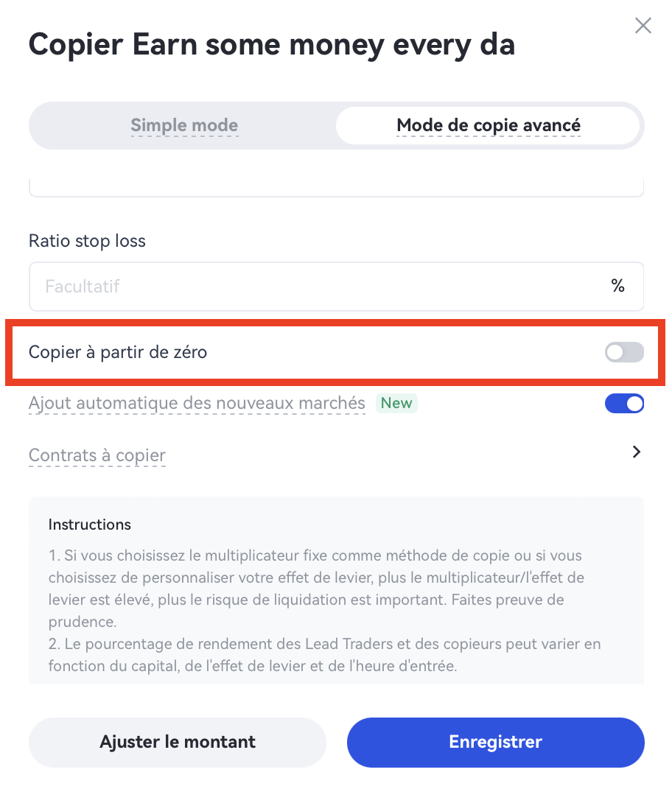Screen dimensions: 672x803
Task: Click the Copier à partir de zéro label
Action: coord(118,353)
